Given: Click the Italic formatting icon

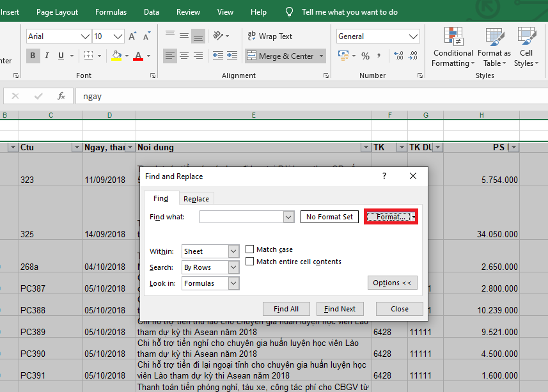Looking at the screenshot, I should tap(48, 56).
